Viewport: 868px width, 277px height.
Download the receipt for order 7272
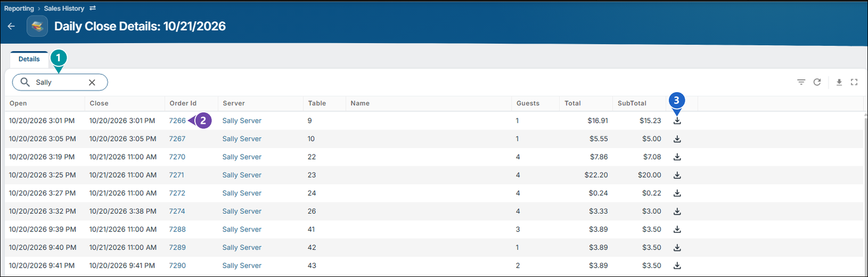[x=677, y=193]
